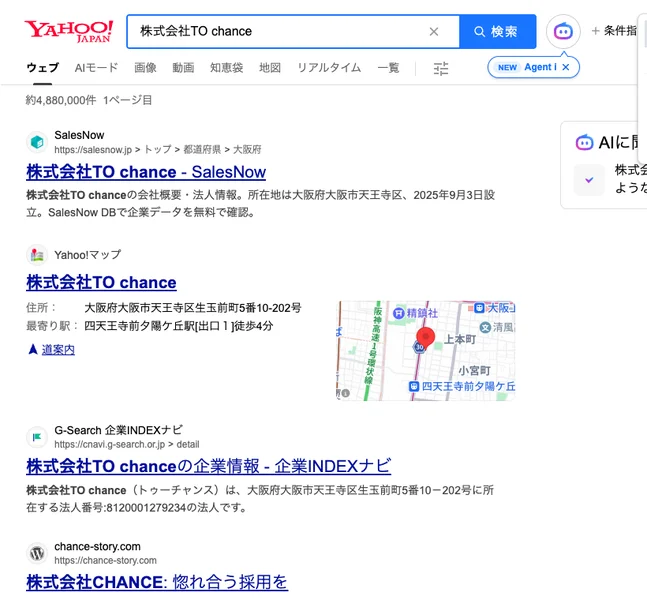Click G-Search 企業INDEXナビ site name
Image resolution: width=647 pixels, height=600 pixels.
(118, 430)
